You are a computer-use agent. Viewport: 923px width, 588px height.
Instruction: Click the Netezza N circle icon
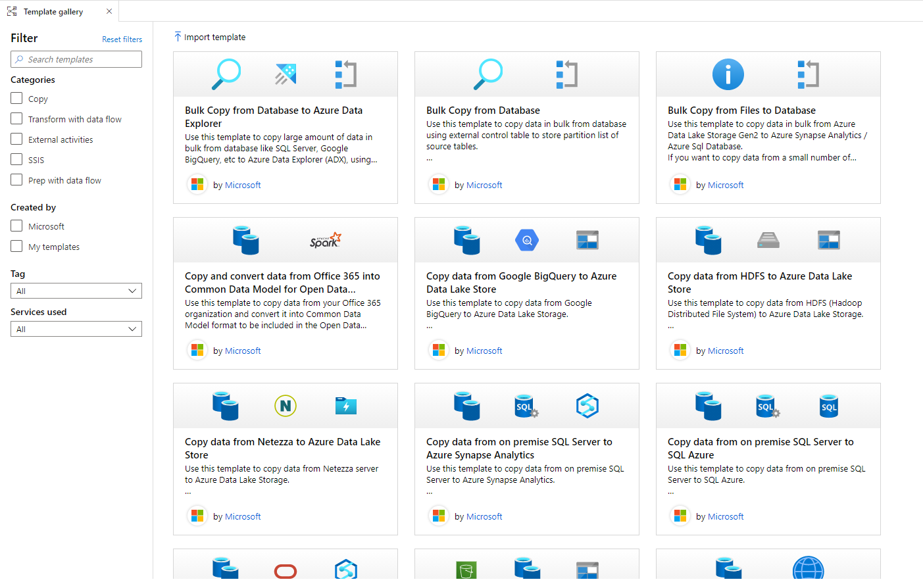tap(286, 406)
